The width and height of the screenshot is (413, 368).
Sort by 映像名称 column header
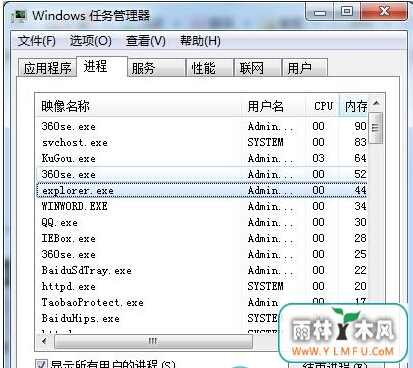(x=138, y=106)
